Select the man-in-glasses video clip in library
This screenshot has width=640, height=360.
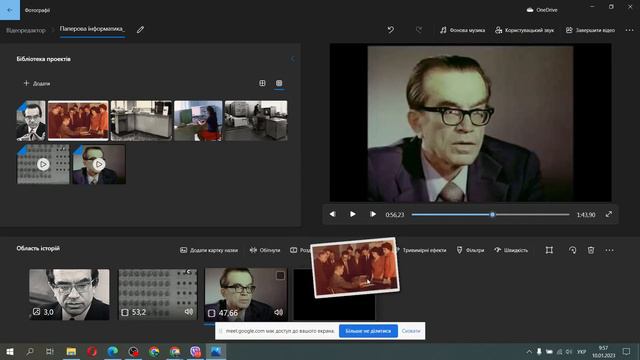(98, 164)
